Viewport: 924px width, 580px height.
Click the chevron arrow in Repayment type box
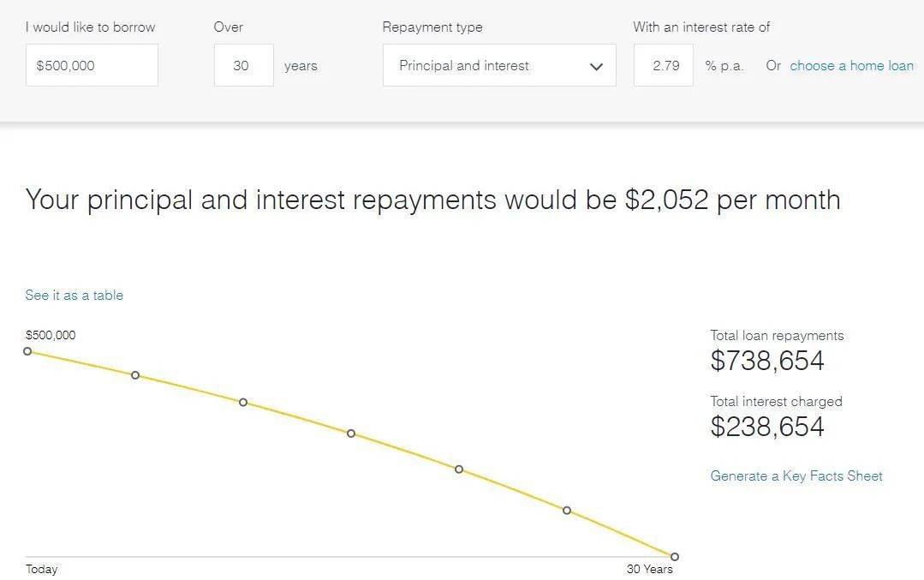click(x=596, y=67)
